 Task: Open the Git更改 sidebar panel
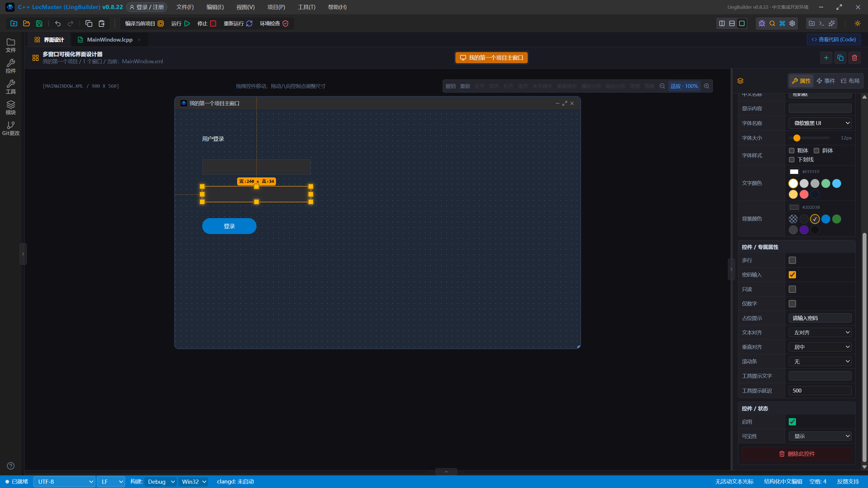11,129
